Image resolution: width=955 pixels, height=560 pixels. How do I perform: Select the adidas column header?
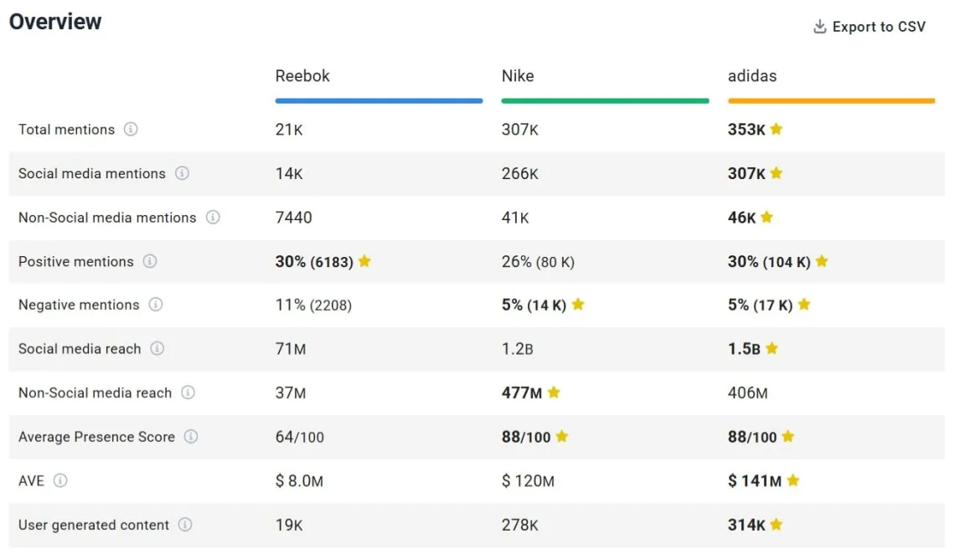pos(752,76)
